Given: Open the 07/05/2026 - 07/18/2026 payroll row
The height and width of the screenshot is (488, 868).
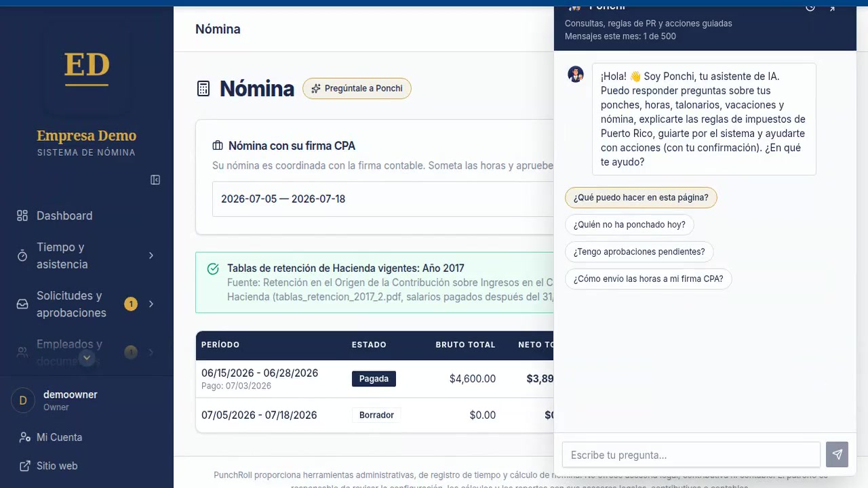Looking at the screenshot, I should click(x=375, y=415).
